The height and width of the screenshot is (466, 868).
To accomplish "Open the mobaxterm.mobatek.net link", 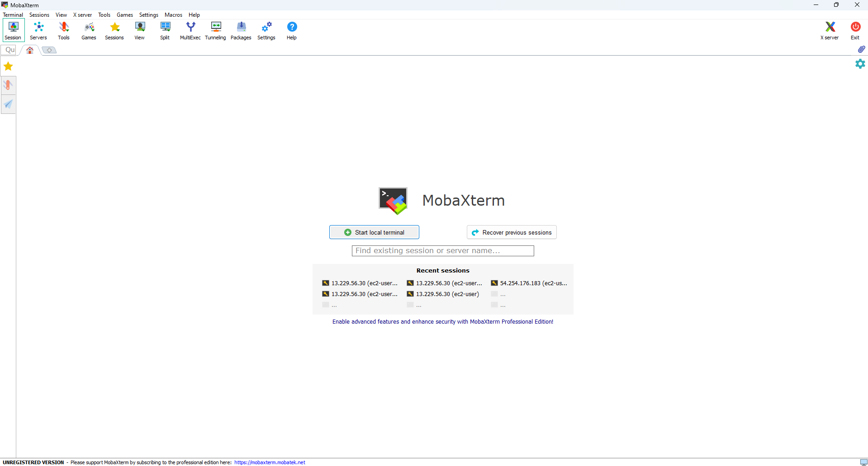I will point(270,462).
